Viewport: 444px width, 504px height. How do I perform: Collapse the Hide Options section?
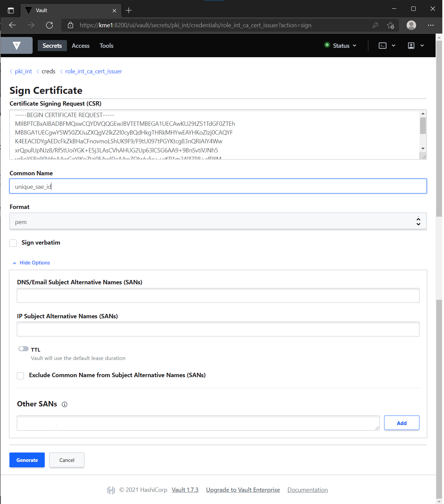[31, 263]
